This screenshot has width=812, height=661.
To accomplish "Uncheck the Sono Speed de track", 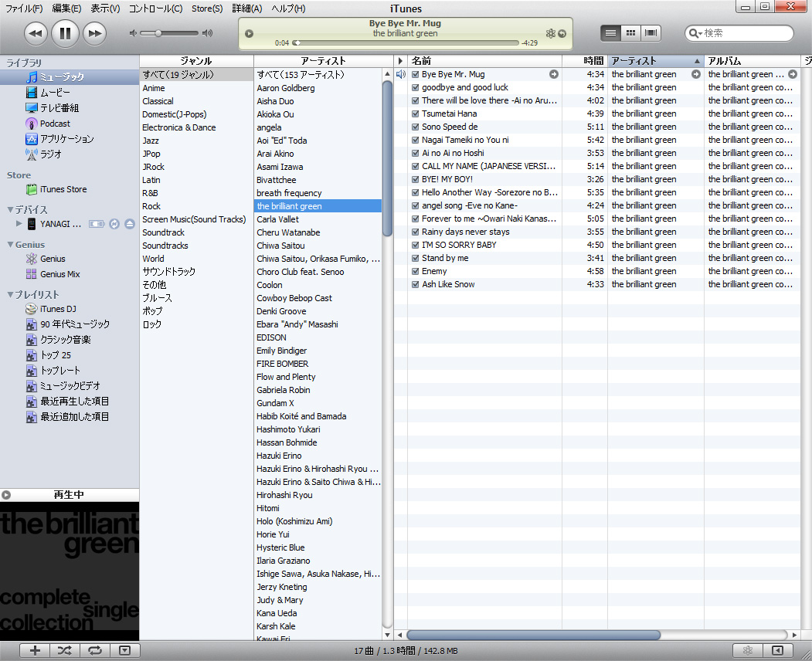I will (416, 127).
